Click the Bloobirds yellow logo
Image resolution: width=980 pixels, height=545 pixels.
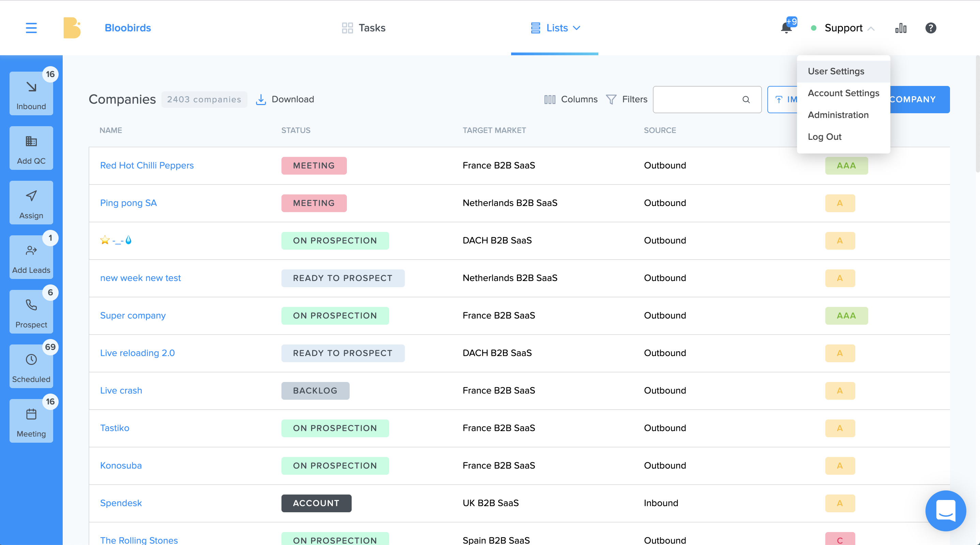click(x=72, y=28)
